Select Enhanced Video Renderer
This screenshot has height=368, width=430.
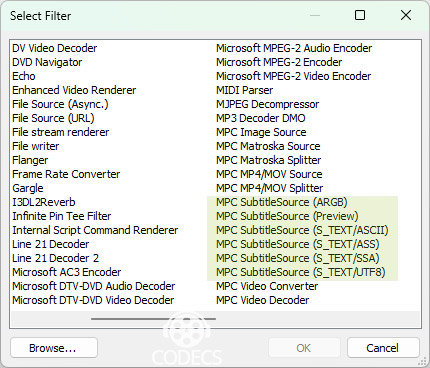pyautogui.click(x=74, y=90)
